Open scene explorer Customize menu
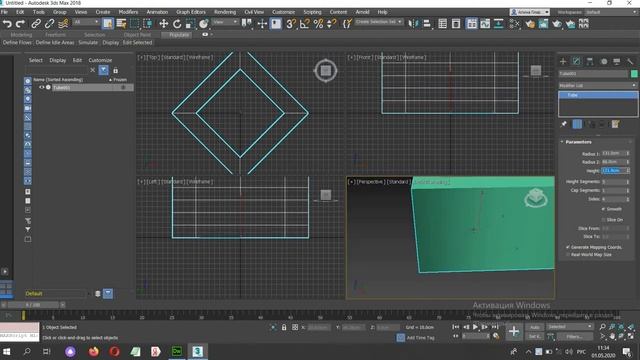 pyautogui.click(x=100, y=60)
